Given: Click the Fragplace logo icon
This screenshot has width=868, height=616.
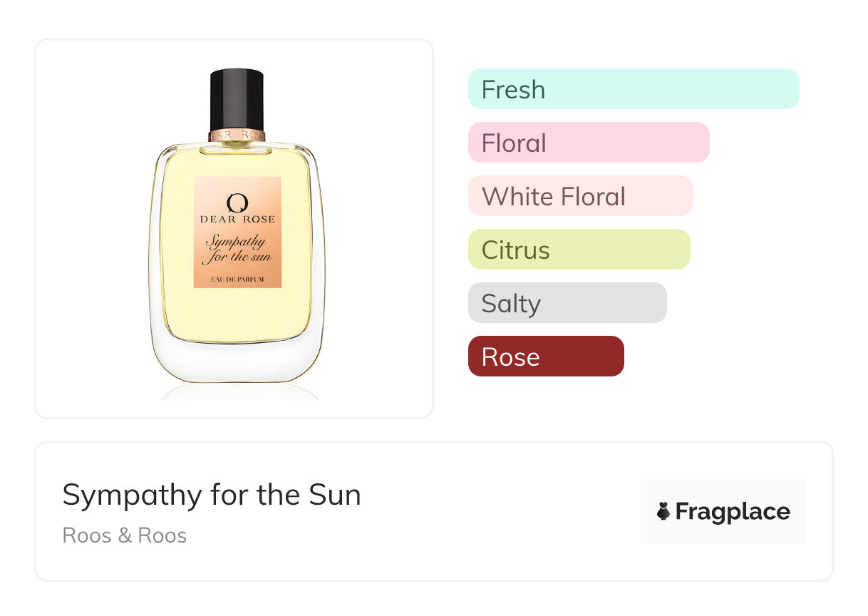Looking at the screenshot, I should click(663, 512).
